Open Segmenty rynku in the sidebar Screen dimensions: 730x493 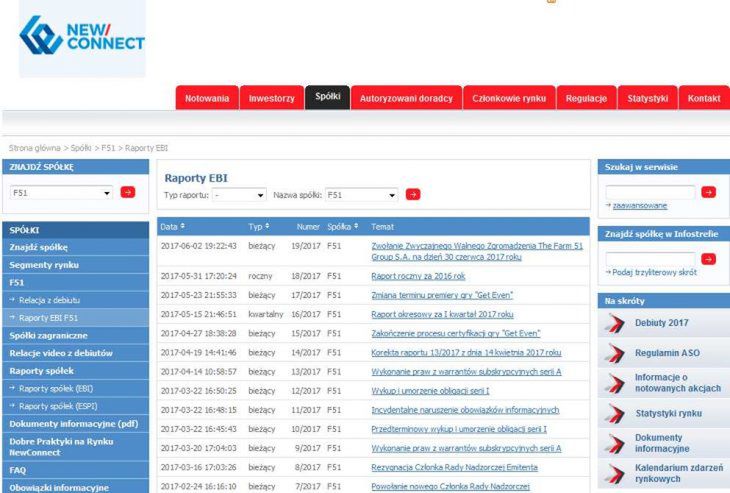75,265
